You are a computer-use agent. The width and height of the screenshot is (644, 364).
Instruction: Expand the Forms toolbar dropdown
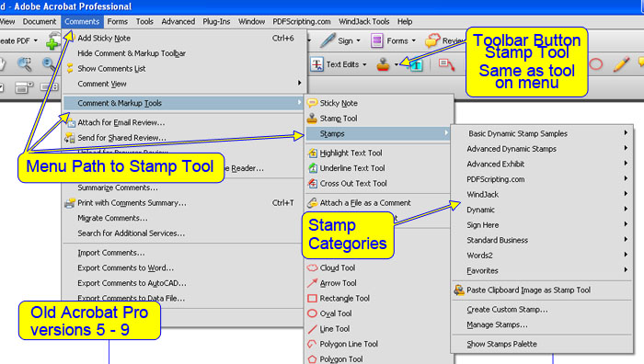click(414, 40)
